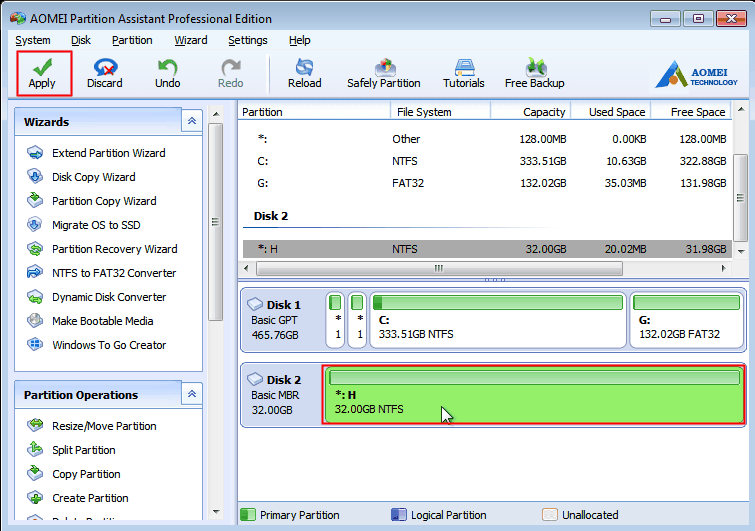The image size is (755, 531).
Task: Collapse the Partition Operations panel
Action: pos(192,394)
